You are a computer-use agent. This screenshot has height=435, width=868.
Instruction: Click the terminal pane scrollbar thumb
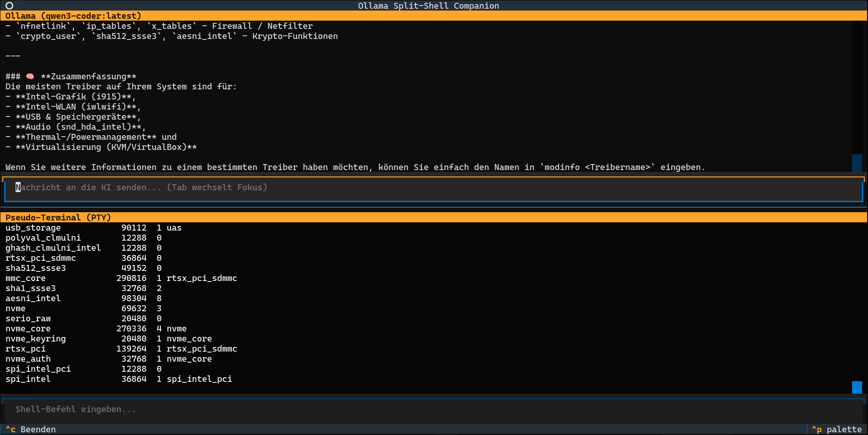pyautogui.click(x=857, y=387)
